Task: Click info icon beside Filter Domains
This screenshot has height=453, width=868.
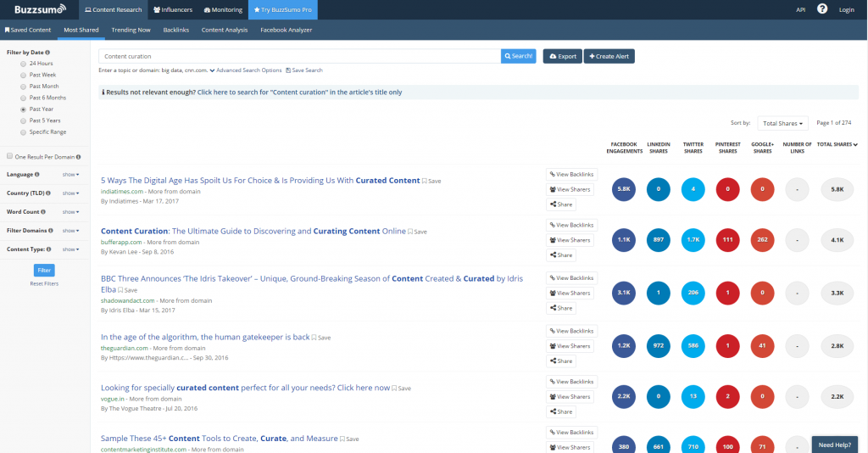Action: pos(51,231)
